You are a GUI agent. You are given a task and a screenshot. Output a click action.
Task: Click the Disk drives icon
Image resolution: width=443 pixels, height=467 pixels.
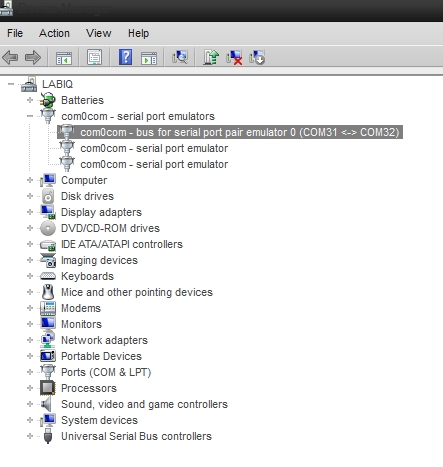tap(48, 196)
